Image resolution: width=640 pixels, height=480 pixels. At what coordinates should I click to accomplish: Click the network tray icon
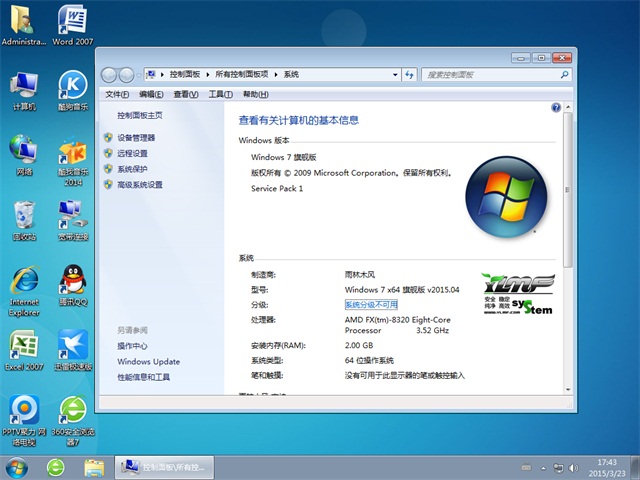click(558, 468)
